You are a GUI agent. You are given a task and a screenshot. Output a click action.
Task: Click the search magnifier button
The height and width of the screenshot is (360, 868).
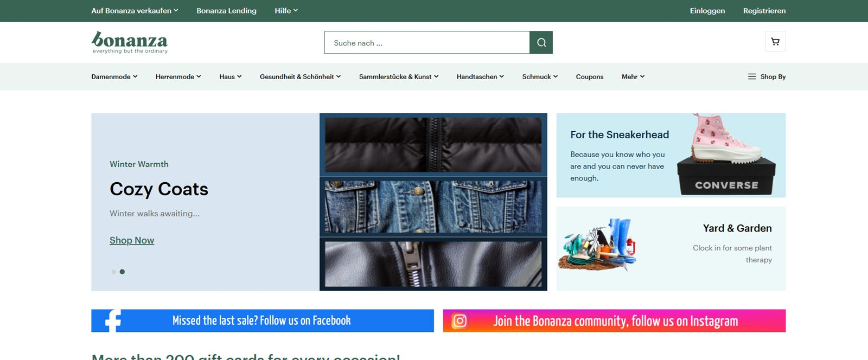point(541,42)
